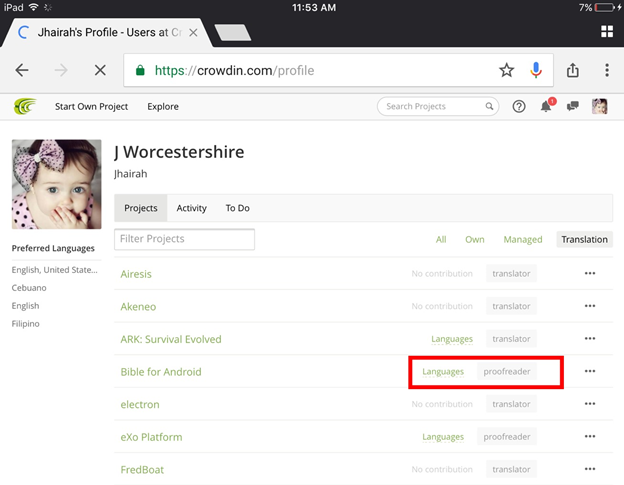624x485 pixels.
Task: Expand Languages for eXo Platform
Action: click(443, 437)
